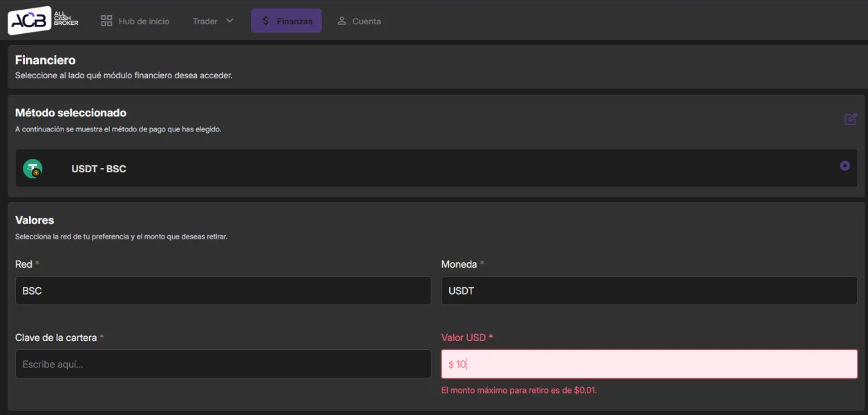
Task: Switch to the Cuenta label
Action: click(366, 21)
